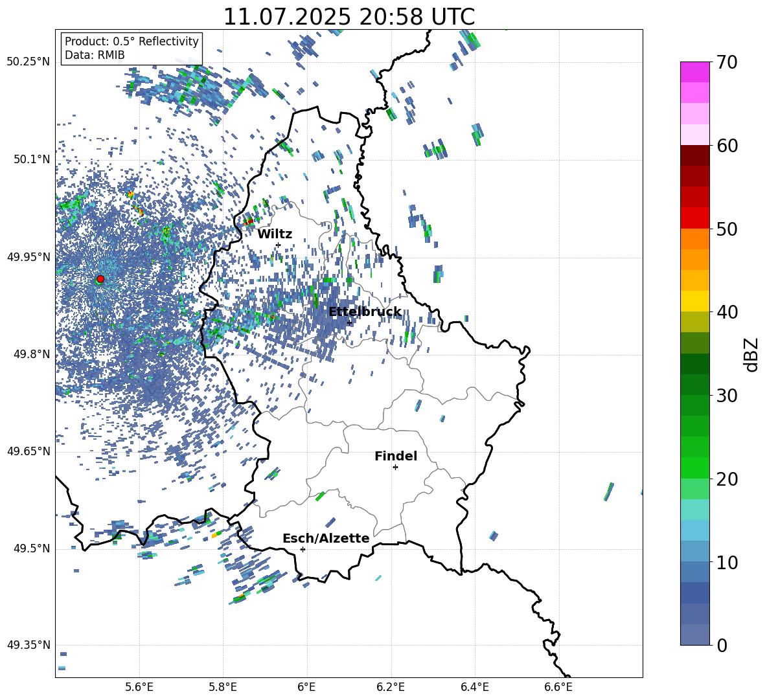Click the bright green colorbar segment above 20

click(694, 468)
